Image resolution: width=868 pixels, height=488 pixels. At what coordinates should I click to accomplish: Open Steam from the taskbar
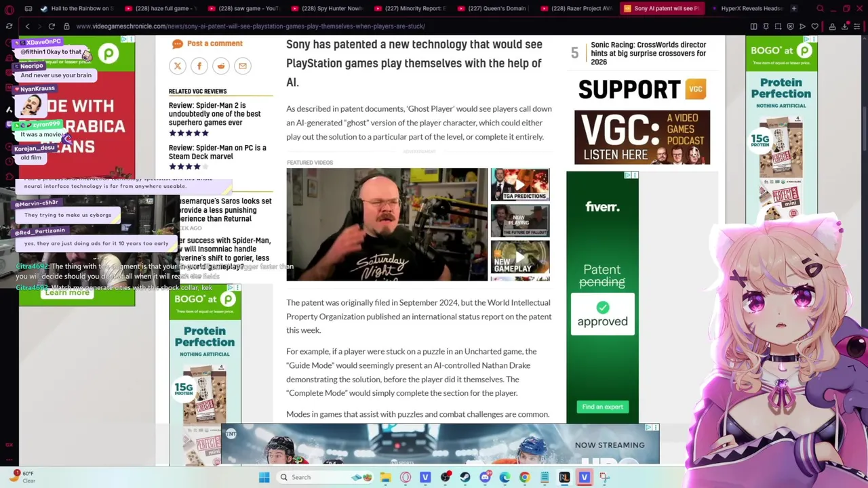(x=465, y=477)
